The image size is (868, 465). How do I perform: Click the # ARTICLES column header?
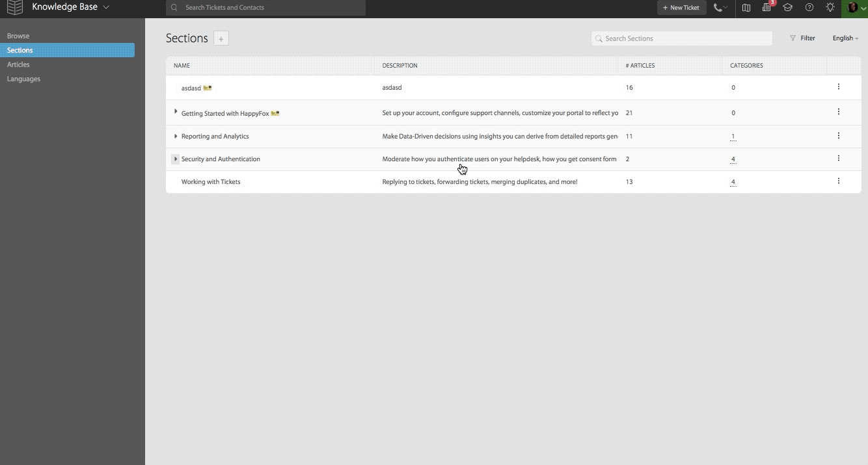(640, 66)
